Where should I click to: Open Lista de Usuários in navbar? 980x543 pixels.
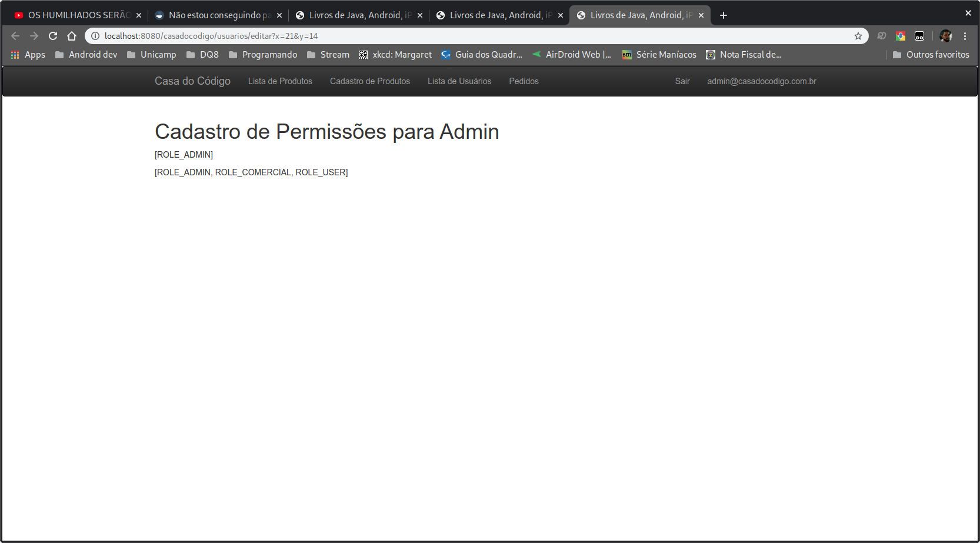coord(459,81)
